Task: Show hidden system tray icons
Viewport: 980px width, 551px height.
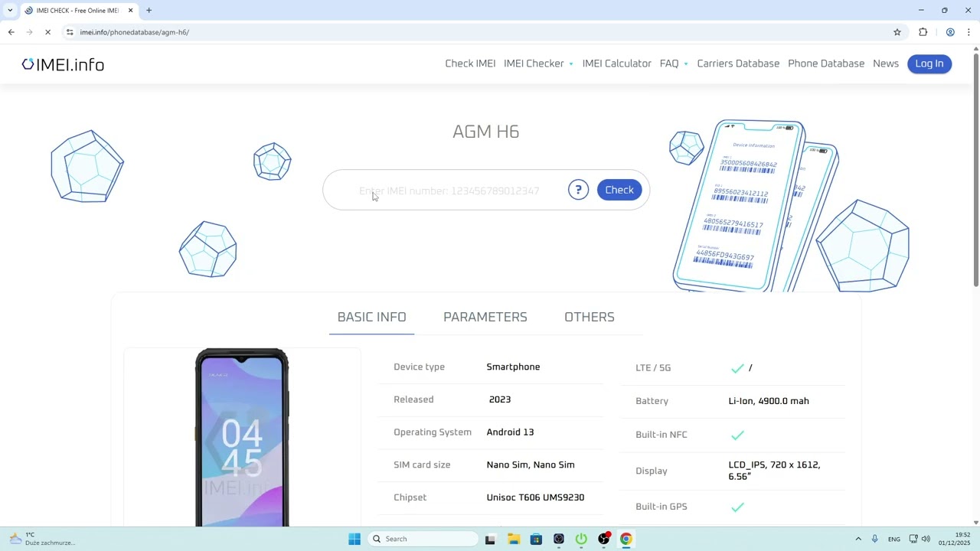Action: pyautogui.click(x=858, y=539)
